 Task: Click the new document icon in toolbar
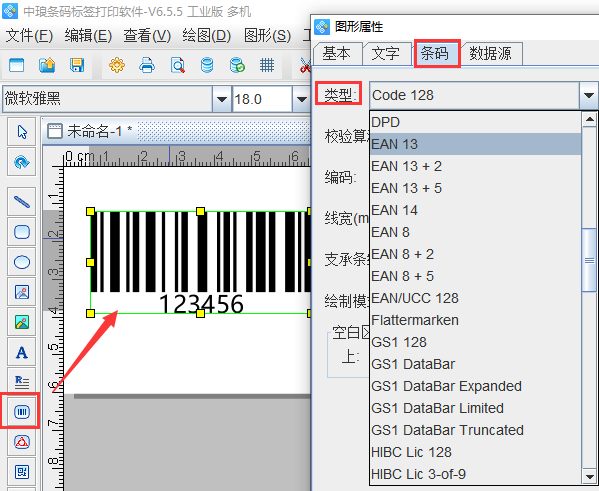tap(16, 65)
